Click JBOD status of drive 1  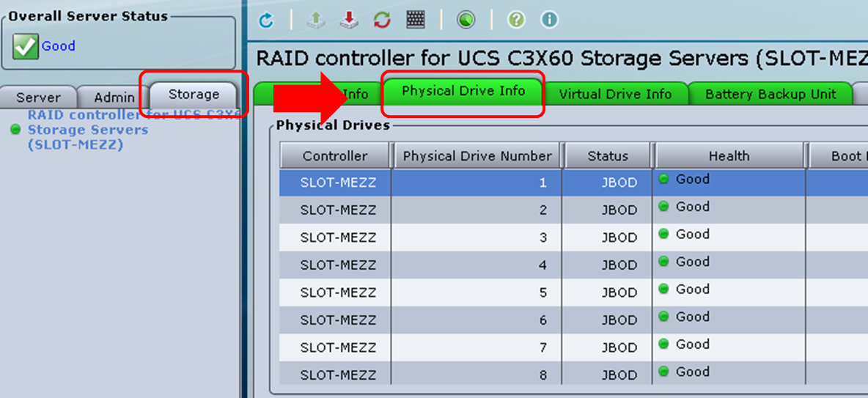[x=619, y=183]
